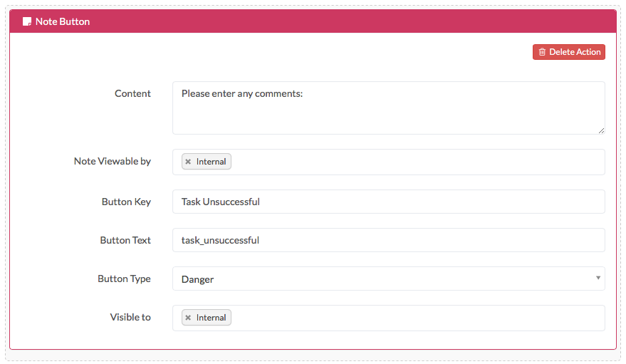Viewport: 626px width, 364px height.
Task: Focus the Content text area
Action: (x=388, y=108)
